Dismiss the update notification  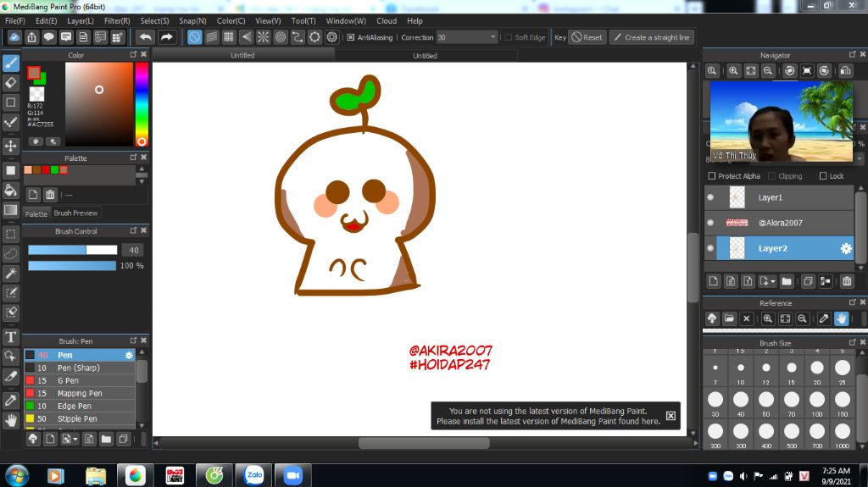pyautogui.click(x=670, y=416)
